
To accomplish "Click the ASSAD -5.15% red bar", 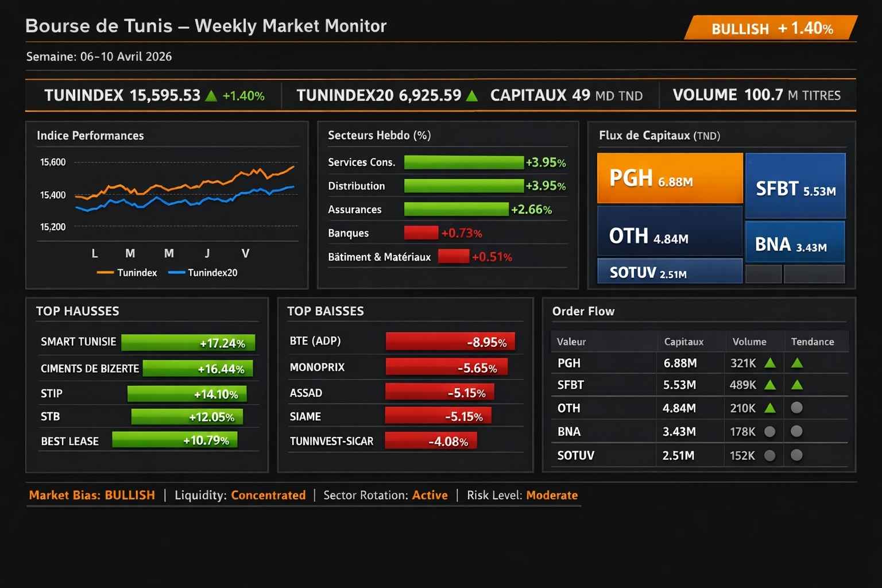I will 440,393.
